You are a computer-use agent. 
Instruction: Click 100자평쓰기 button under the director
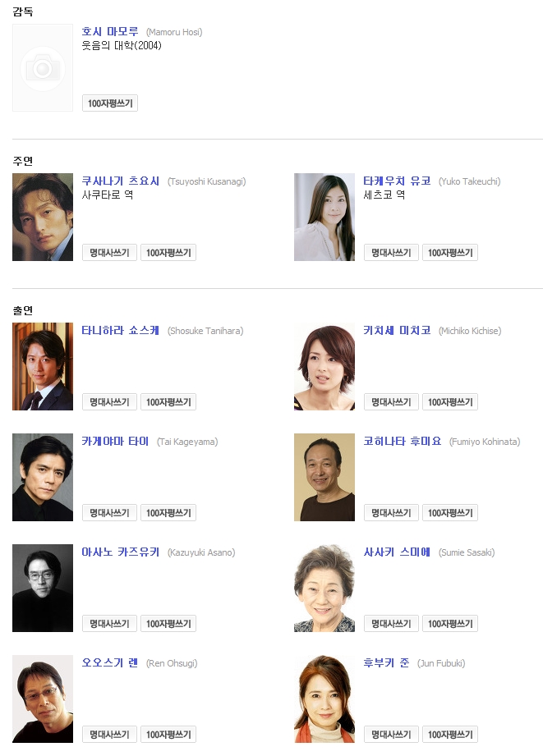pyautogui.click(x=110, y=103)
